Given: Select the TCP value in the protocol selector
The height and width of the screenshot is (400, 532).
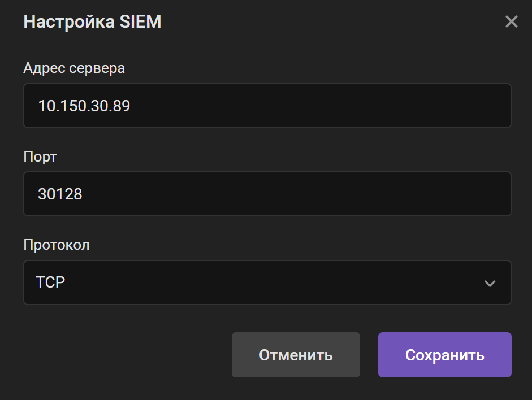Looking at the screenshot, I should pos(50,282).
